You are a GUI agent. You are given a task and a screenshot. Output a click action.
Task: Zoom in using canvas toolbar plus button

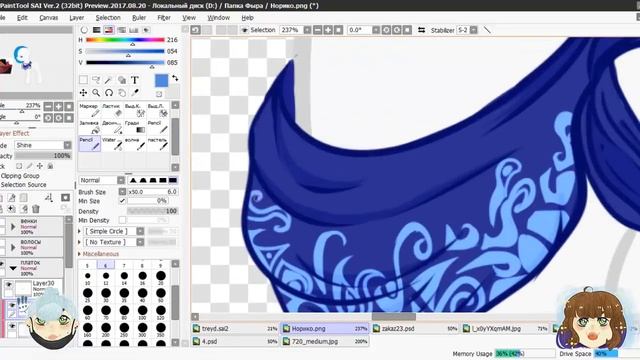point(328,30)
